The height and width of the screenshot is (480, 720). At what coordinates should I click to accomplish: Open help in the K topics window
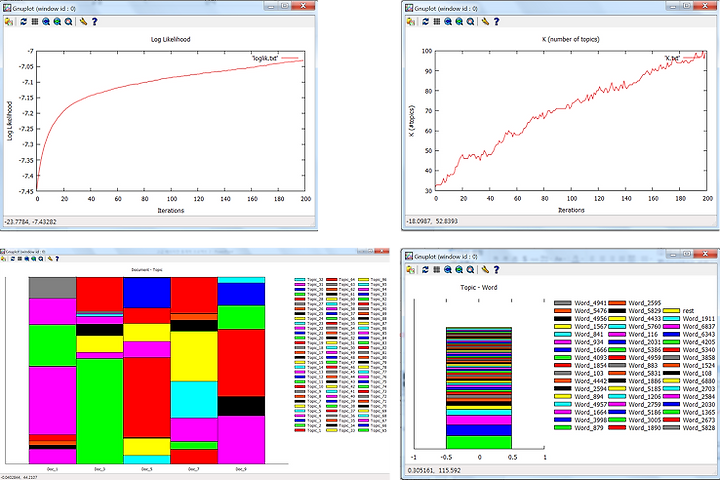pyautogui.click(x=496, y=22)
